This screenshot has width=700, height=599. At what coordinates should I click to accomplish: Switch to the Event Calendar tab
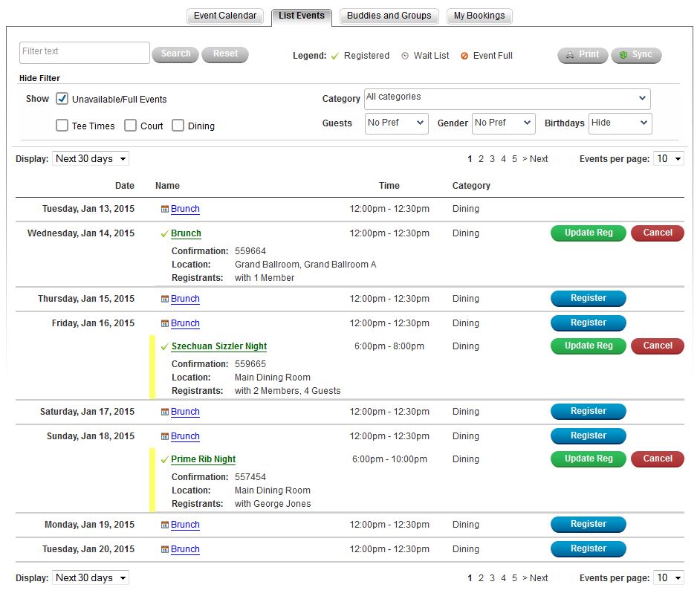tap(224, 16)
